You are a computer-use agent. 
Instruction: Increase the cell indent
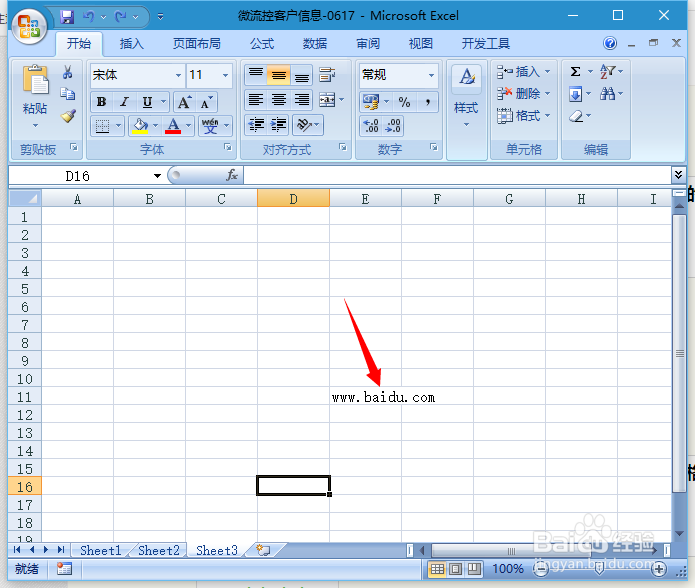[278, 125]
